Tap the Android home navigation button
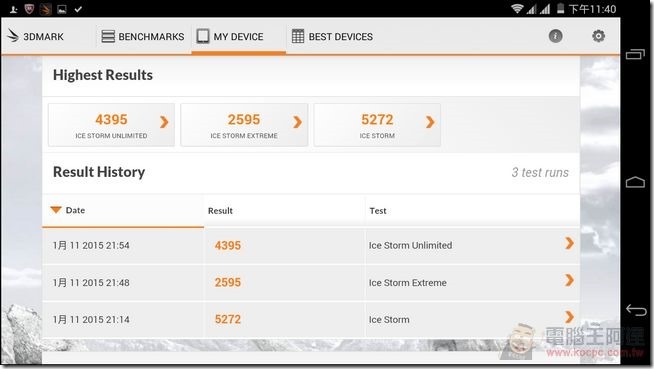 click(635, 182)
